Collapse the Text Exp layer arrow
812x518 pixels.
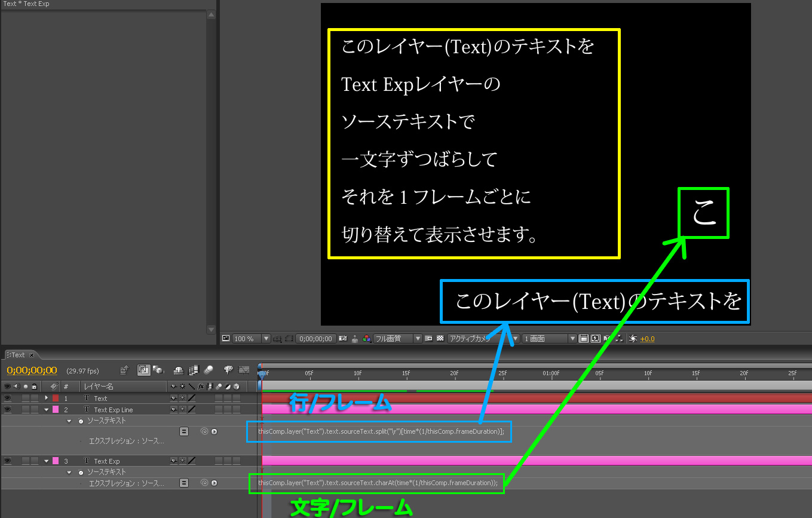pyautogui.click(x=46, y=461)
